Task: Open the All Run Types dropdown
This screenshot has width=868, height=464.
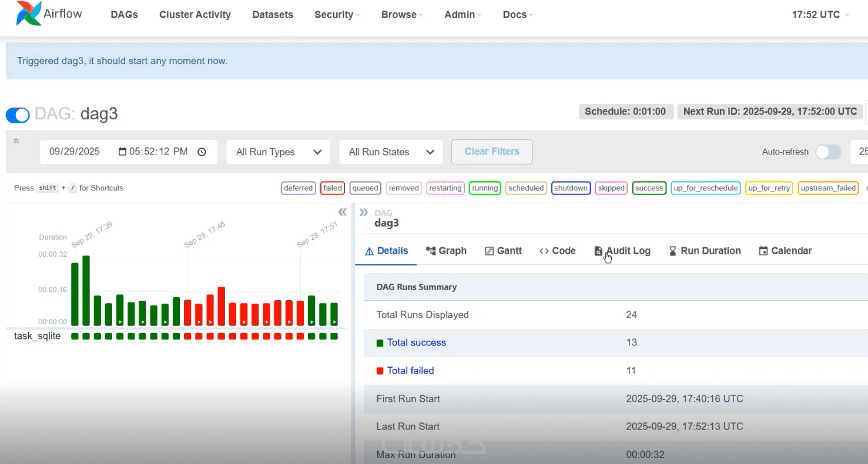Action: 279,152
